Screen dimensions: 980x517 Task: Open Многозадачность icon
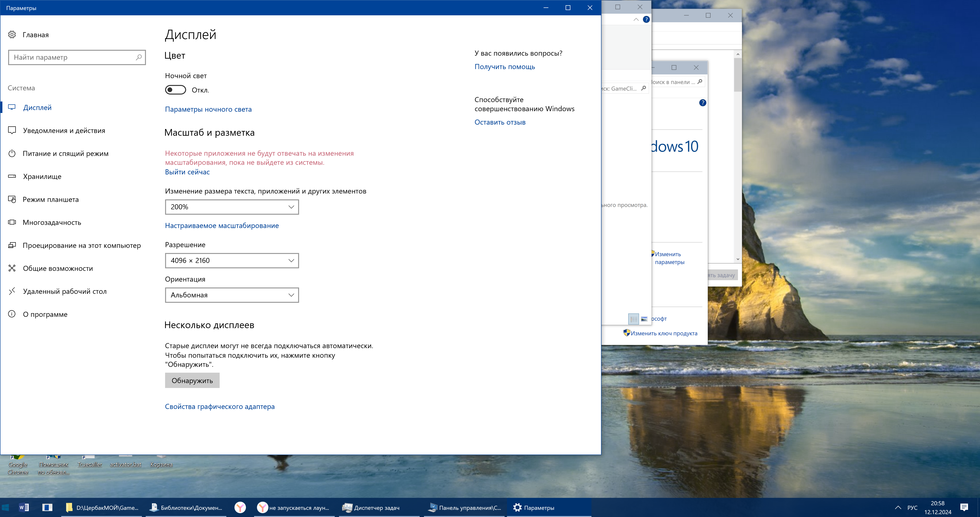tap(12, 222)
